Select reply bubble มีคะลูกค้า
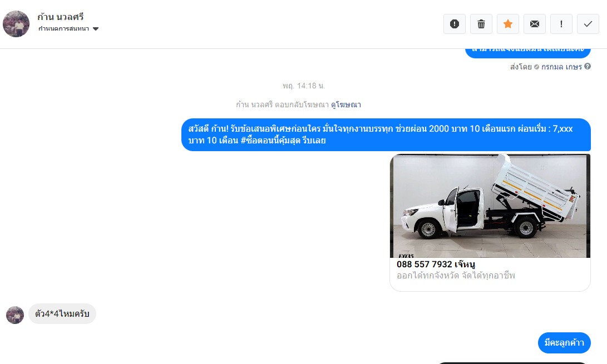Image resolution: width=607 pixels, height=364 pixels. click(x=564, y=343)
